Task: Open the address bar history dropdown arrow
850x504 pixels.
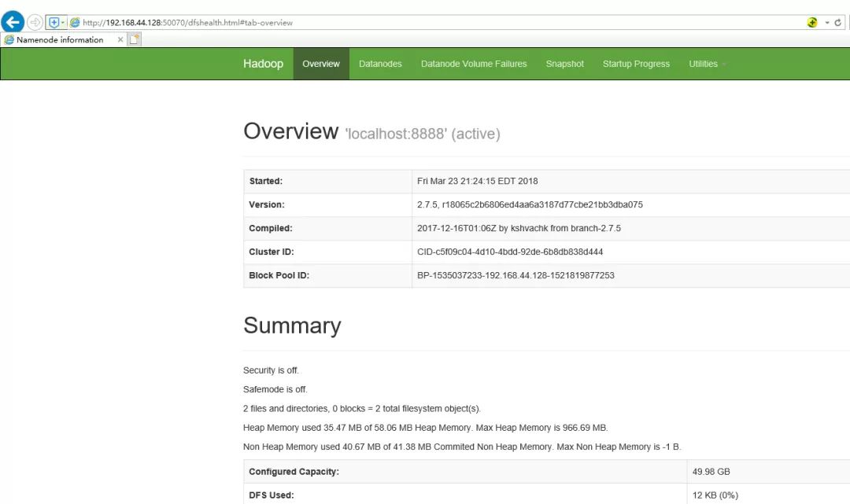Action: pyautogui.click(x=827, y=22)
